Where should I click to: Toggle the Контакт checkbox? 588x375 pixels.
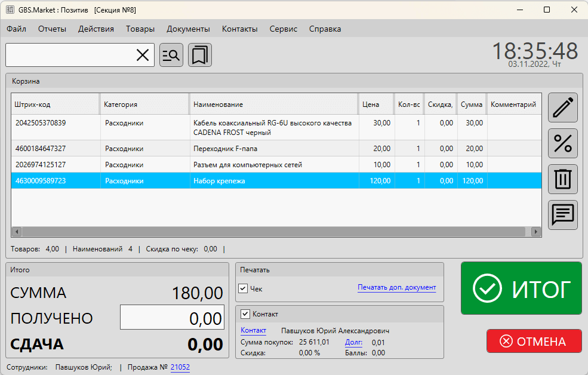[x=245, y=314]
